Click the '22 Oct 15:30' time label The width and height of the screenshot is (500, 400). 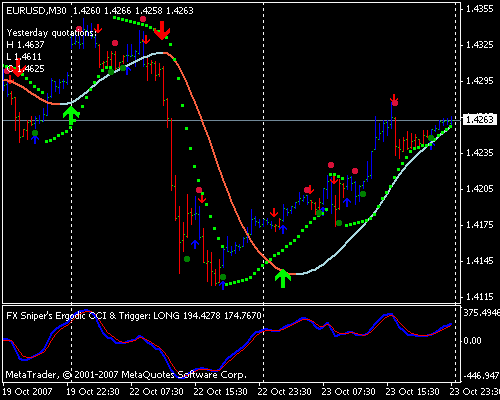point(220,391)
